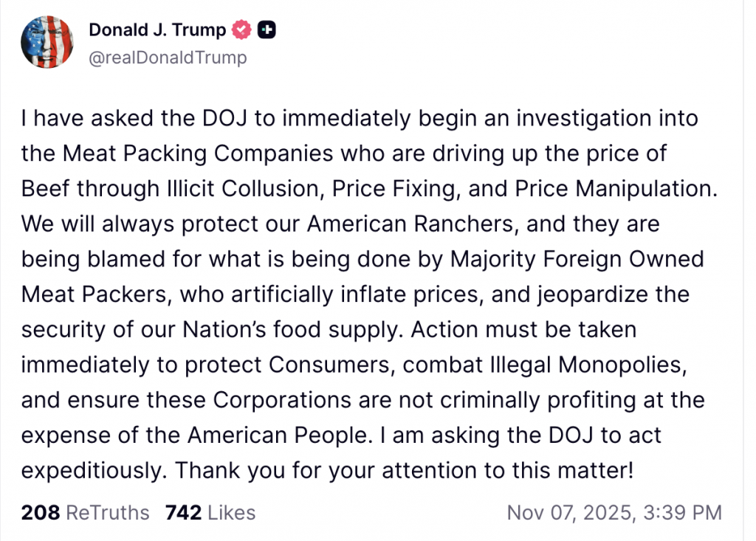Click the number 208 before ReTruths
756x541 pixels.
(41, 512)
